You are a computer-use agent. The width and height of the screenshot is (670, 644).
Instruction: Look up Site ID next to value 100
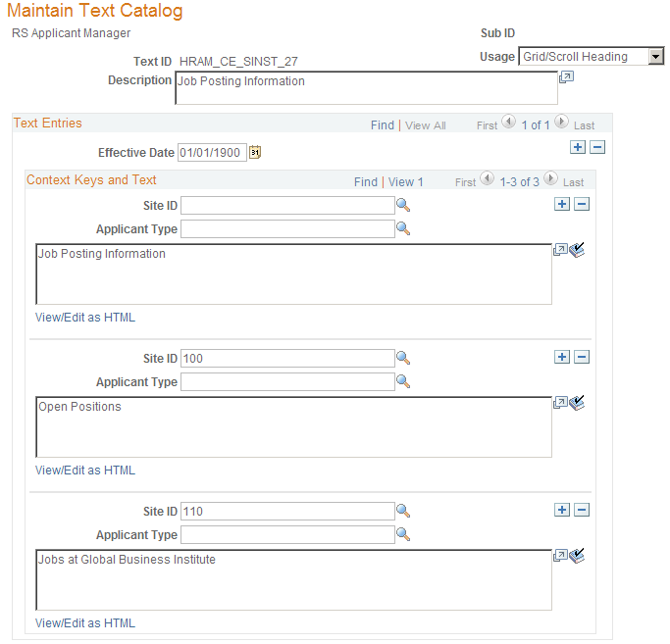tap(403, 359)
